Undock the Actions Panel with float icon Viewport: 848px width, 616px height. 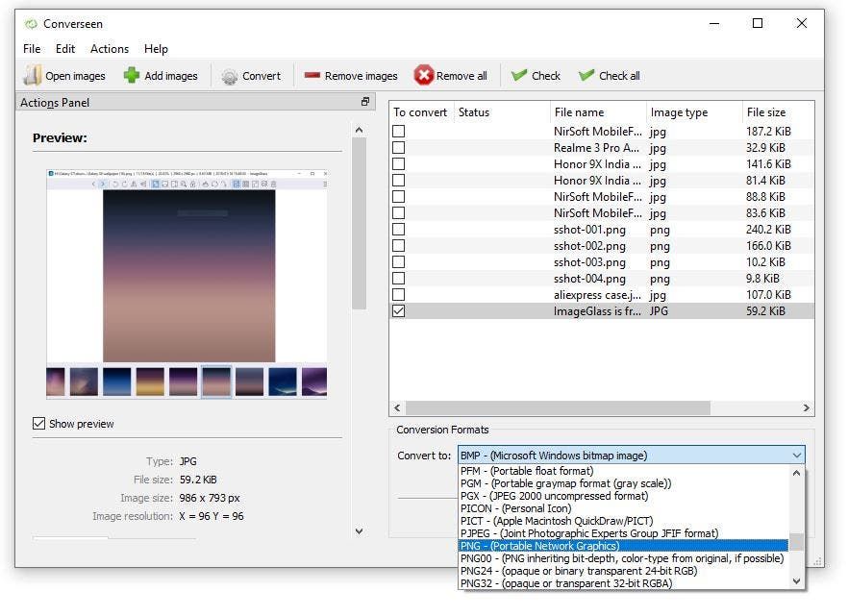pos(365,102)
